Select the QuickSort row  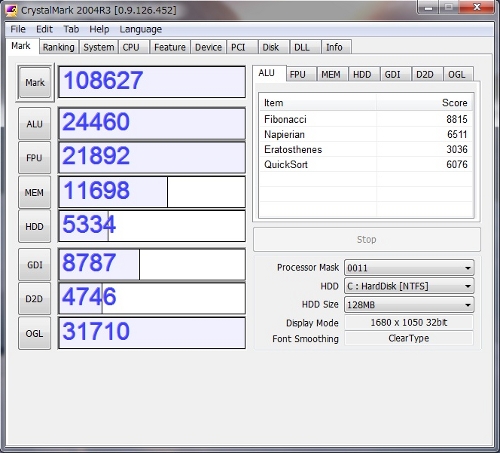[x=366, y=164]
